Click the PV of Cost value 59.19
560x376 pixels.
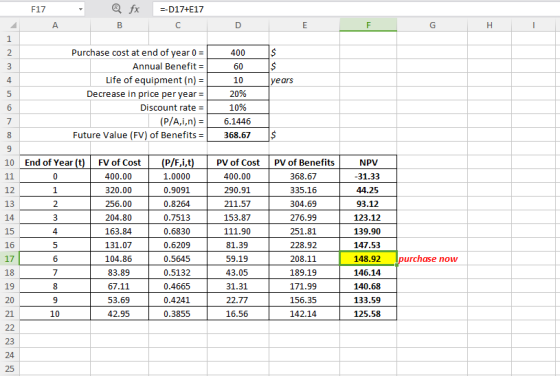[238, 259]
